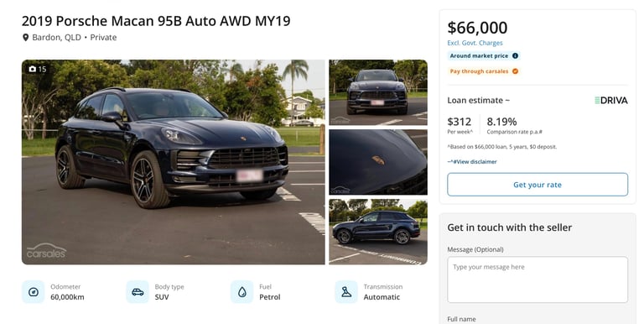The width and height of the screenshot is (644, 324).
Task: Click the odometer gauge icon
Action: point(34,292)
